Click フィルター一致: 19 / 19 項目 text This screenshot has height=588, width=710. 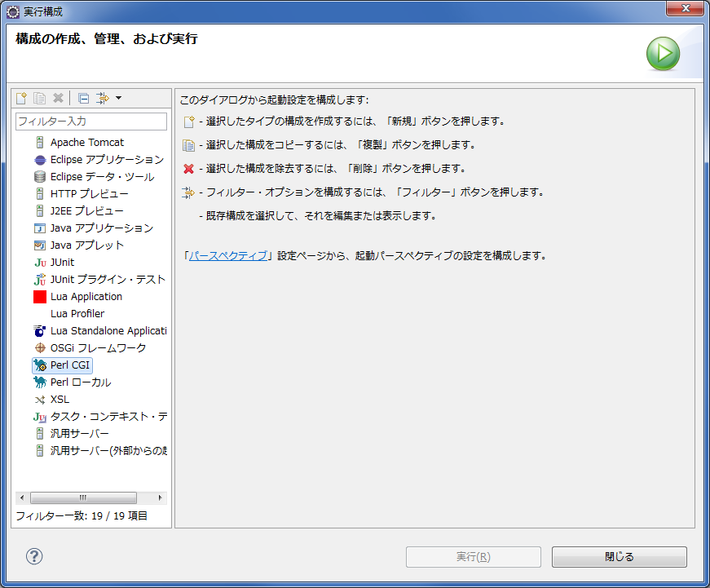(x=82, y=516)
